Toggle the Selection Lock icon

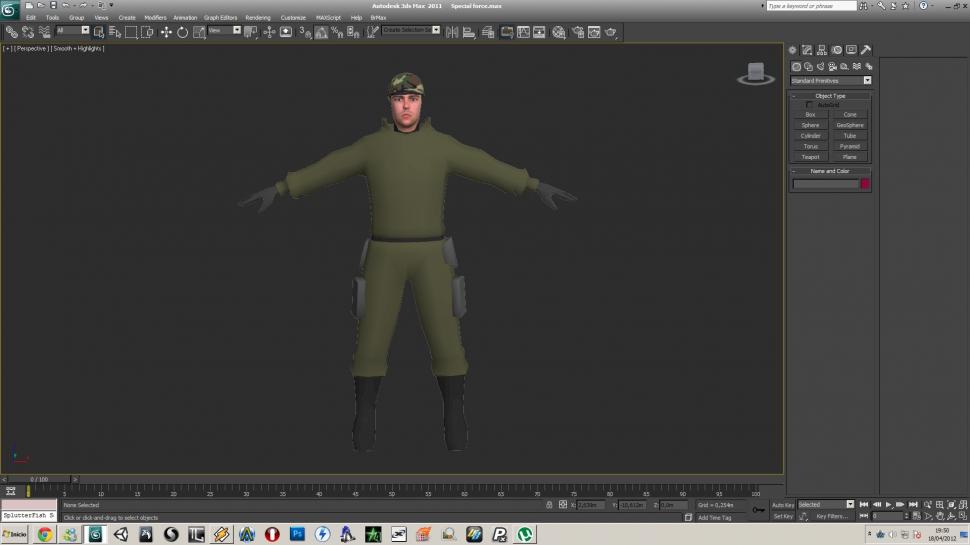click(549, 505)
